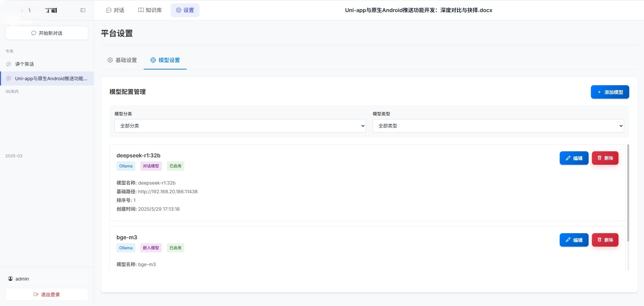Open the 模型分类 category dropdown
The width and height of the screenshot is (644, 306).
(240, 126)
